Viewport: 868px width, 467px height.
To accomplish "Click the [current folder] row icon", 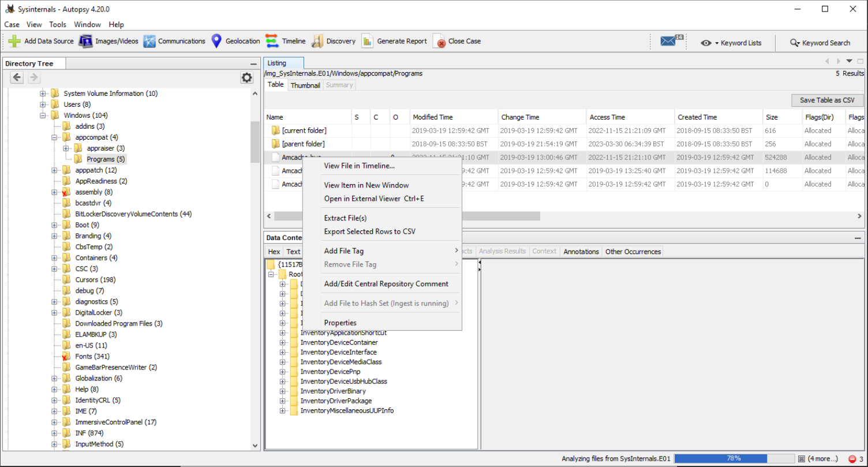I will (276, 130).
